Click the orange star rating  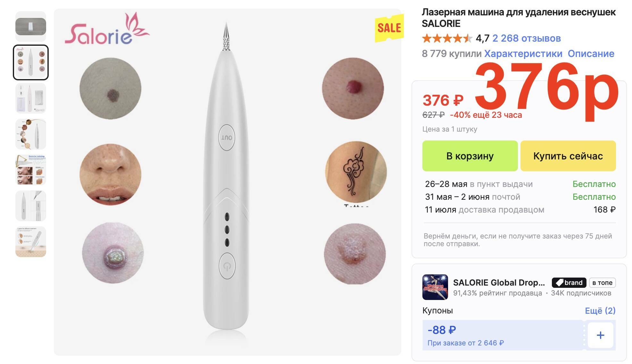pos(447,38)
